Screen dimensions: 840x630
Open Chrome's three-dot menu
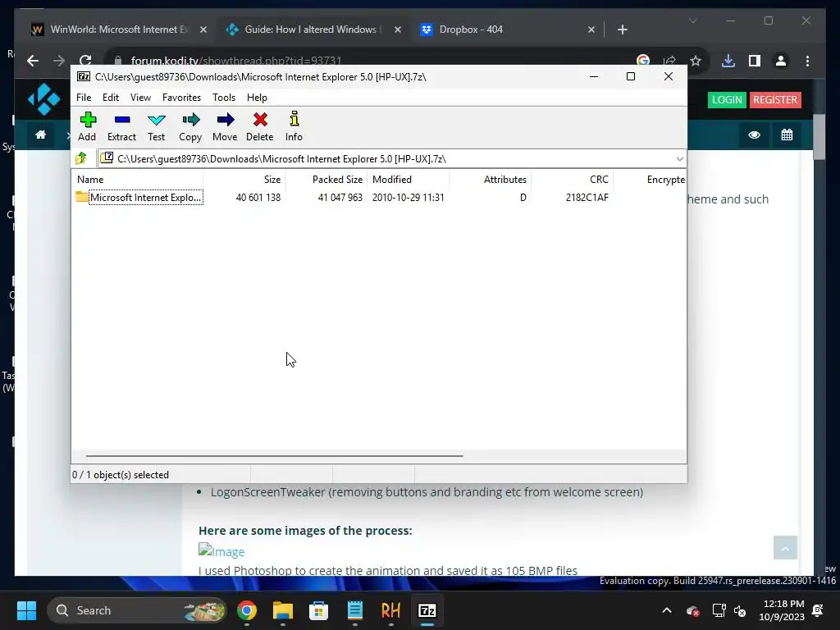pos(808,61)
